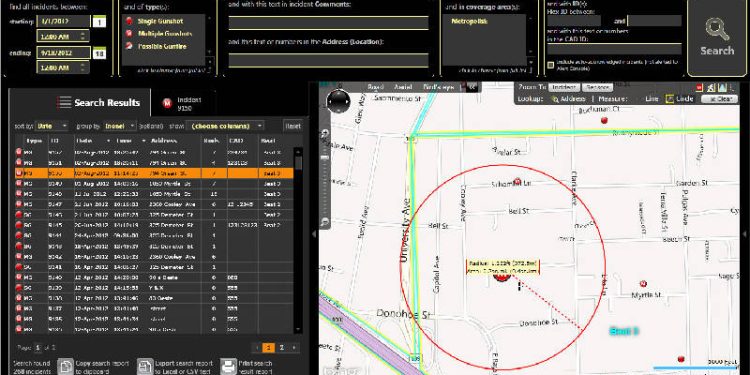This screenshot has height=375, width=750.
Task: Collapse the left panel via map edge arrow
Action: 314,234
